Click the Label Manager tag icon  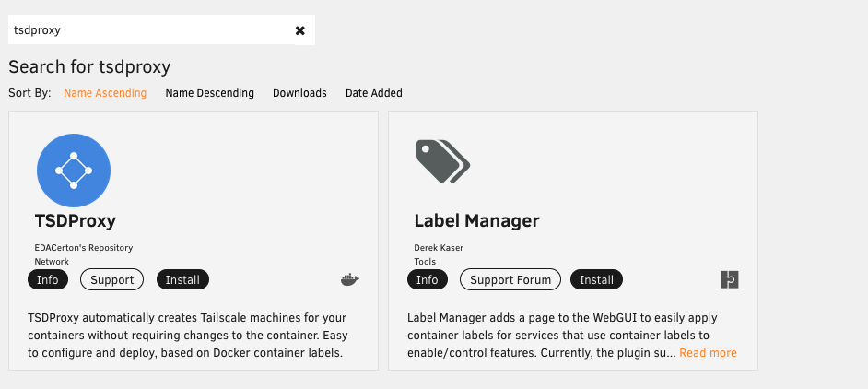coord(442,161)
